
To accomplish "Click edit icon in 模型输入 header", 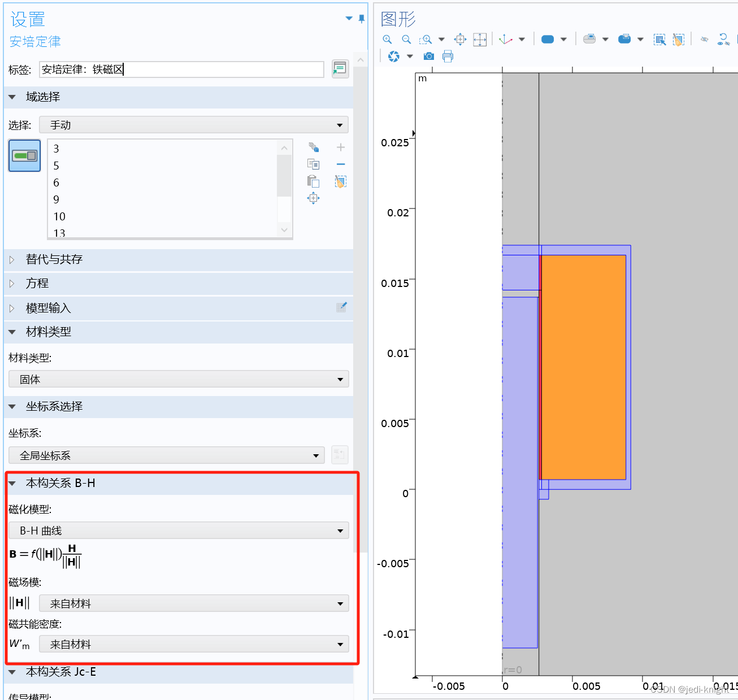I will coord(341,307).
